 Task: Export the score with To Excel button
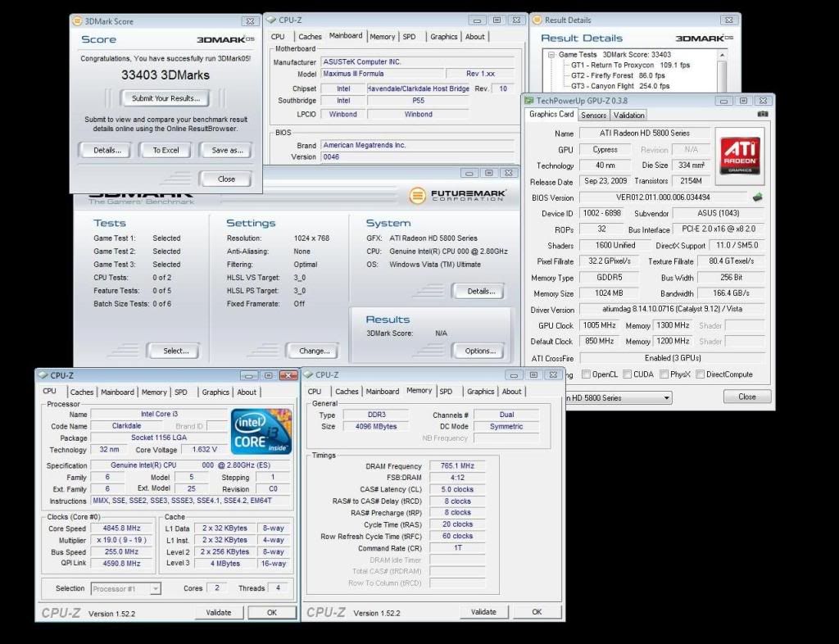166,150
